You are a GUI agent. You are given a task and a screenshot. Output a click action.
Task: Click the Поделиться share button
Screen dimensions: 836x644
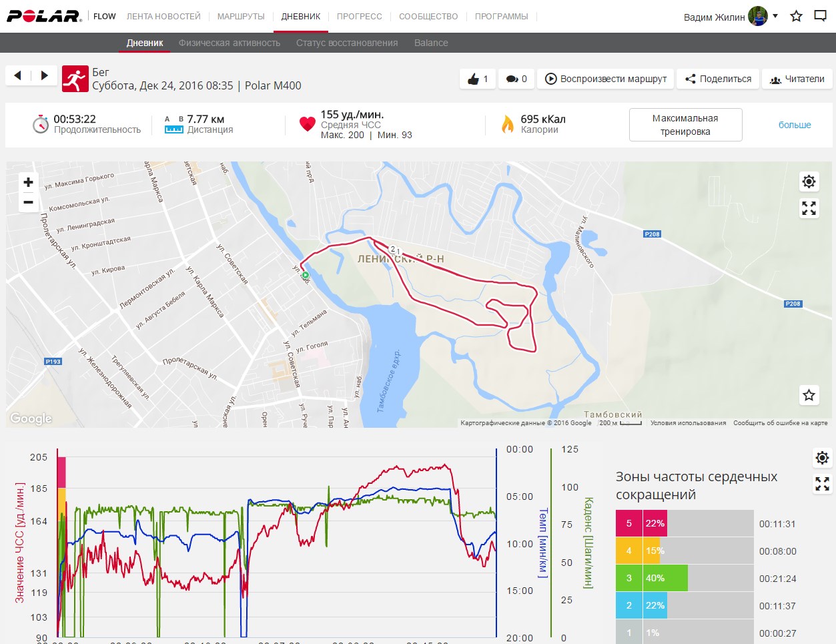pyautogui.click(x=718, y=79)
